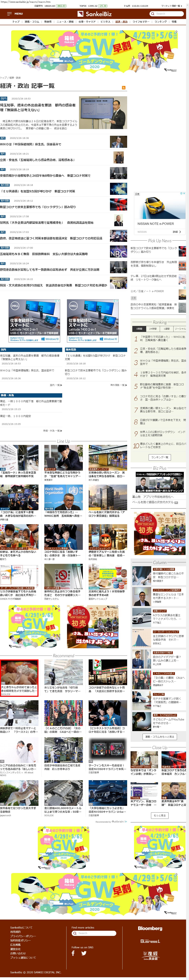The image size is (189, 980).
Task: Open the hamburger MENU icon
Action: [x=9, y=14]
